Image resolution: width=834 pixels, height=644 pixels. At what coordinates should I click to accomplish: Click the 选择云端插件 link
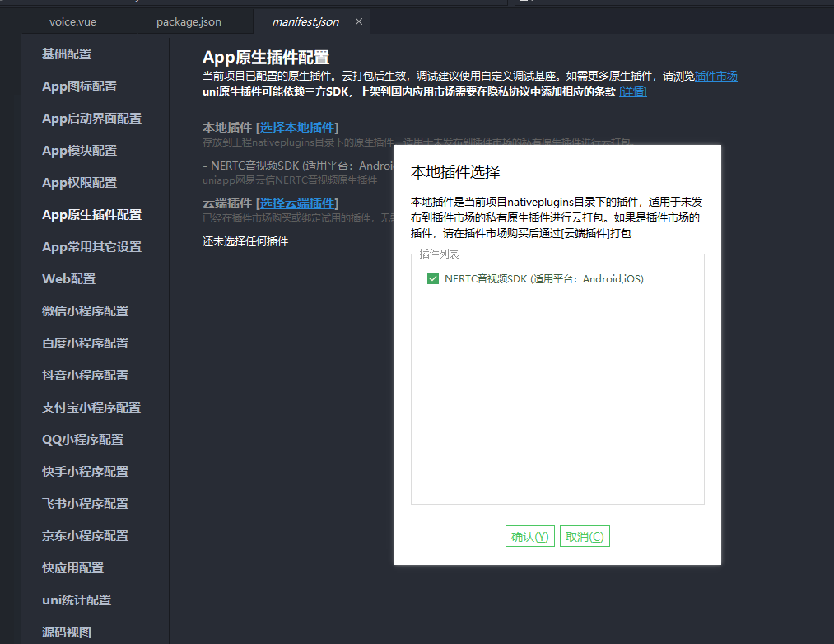tap(297, 203)
